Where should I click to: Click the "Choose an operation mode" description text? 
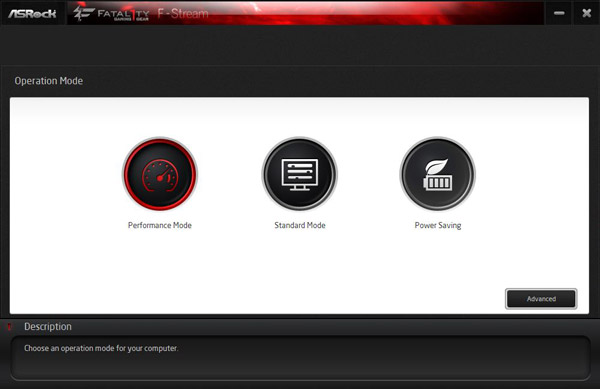pyautogui.click(x=101, y=348)
